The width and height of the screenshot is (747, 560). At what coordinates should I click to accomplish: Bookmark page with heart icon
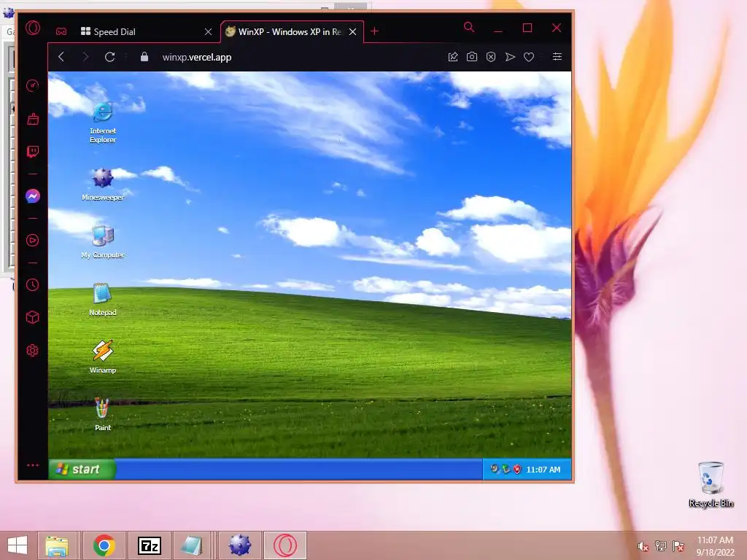[529, 57]
